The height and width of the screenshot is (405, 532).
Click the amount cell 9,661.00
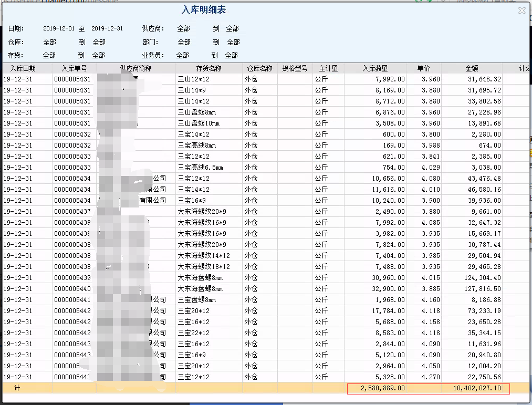(486, 212)
